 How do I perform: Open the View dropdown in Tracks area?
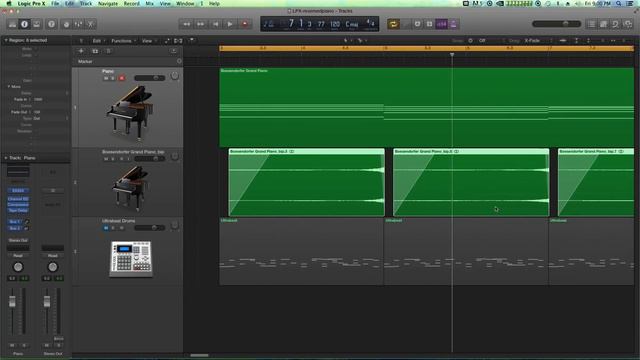pyautogui.click(x=149, y=41)
